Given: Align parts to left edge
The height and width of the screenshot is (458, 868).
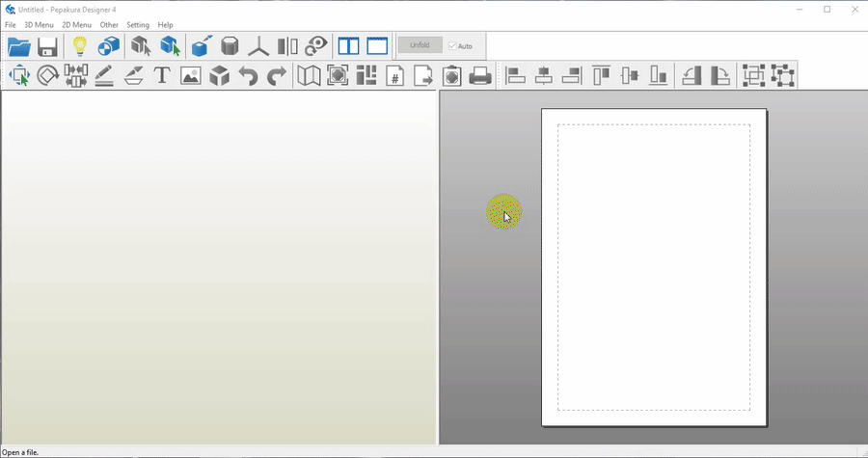Looking at the screenshot, I should (x=515, y=75).
